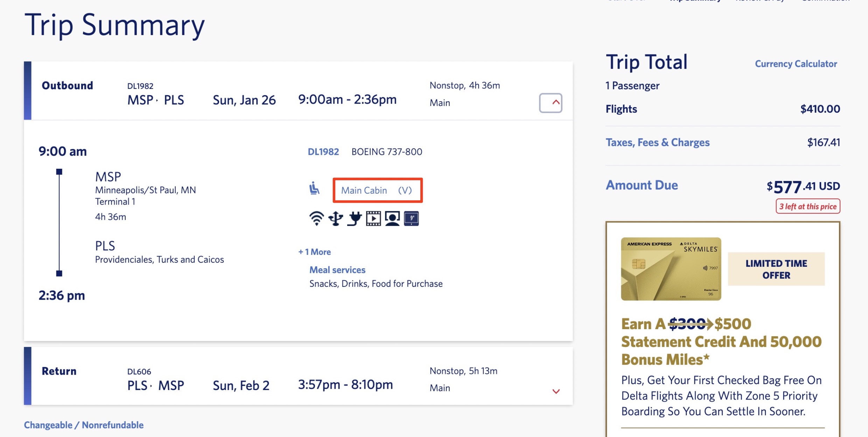Click the Meal services heading
868x437 pixels.
coord(337,270)
